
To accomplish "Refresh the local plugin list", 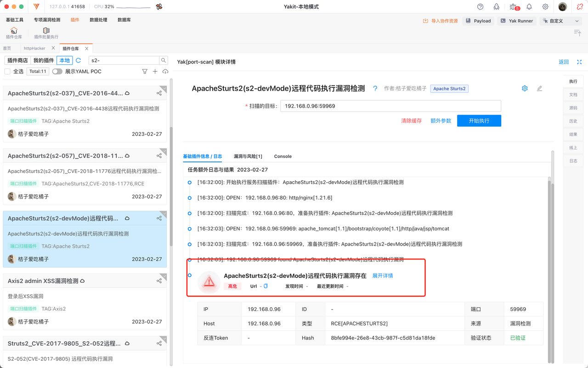I will (79, 60).
